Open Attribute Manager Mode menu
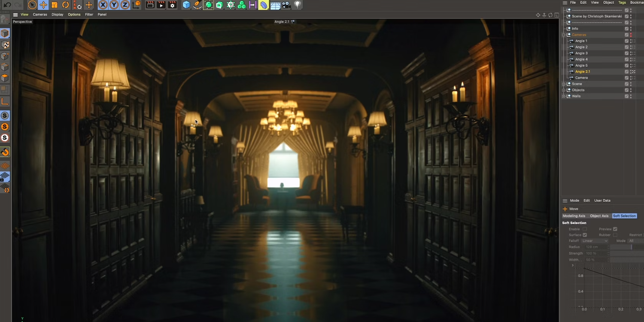This screenshot has width=644, height=322. pyautogui.click(x=574, y=200)
